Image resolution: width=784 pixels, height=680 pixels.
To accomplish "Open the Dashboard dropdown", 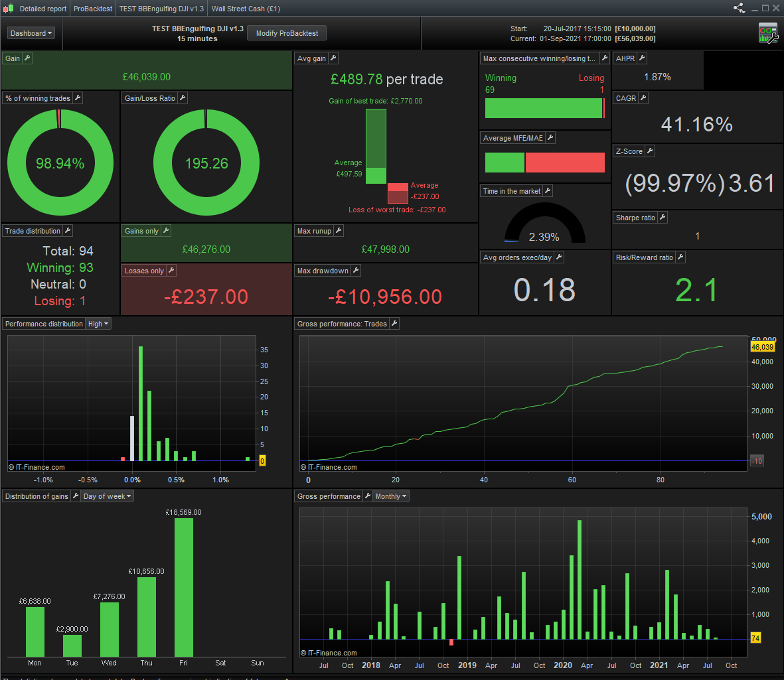I will [31, 33].
